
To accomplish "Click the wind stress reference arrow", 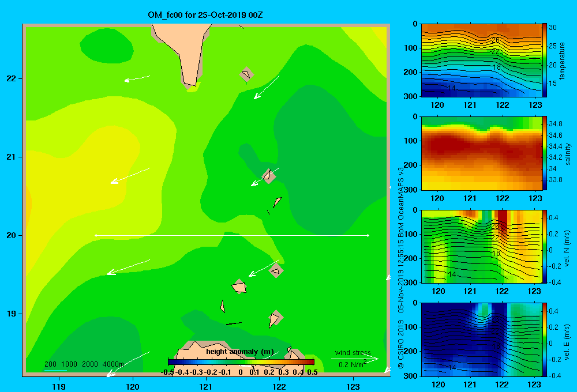I will [355, 359].
